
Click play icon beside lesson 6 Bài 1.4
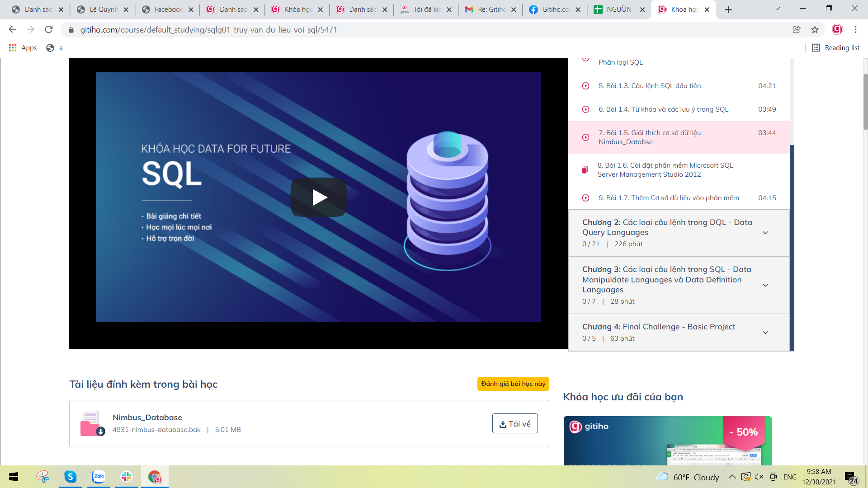click(x=585, y=109)
